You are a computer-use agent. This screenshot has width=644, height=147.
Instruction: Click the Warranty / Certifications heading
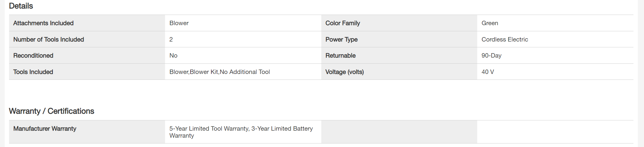tap(52, 111)
